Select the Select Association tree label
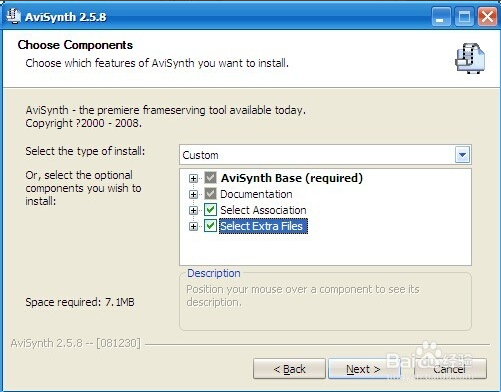 click(x=263, y=210)
